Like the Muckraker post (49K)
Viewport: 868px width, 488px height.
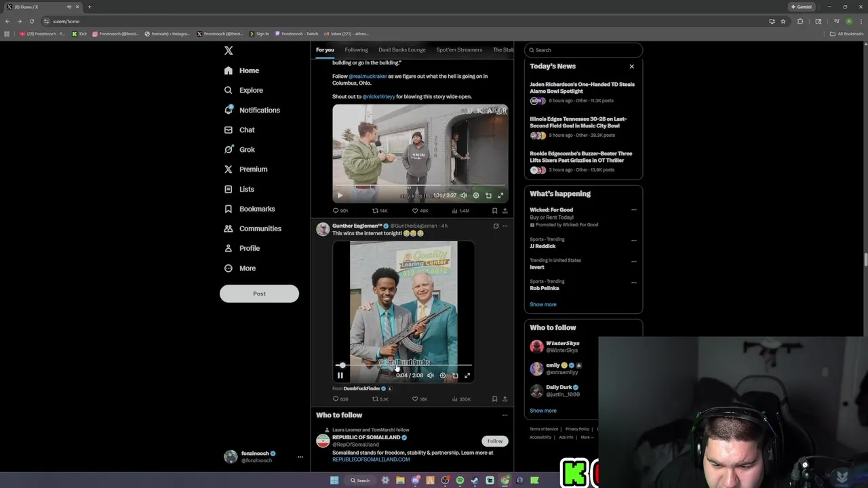click(420, 211)
